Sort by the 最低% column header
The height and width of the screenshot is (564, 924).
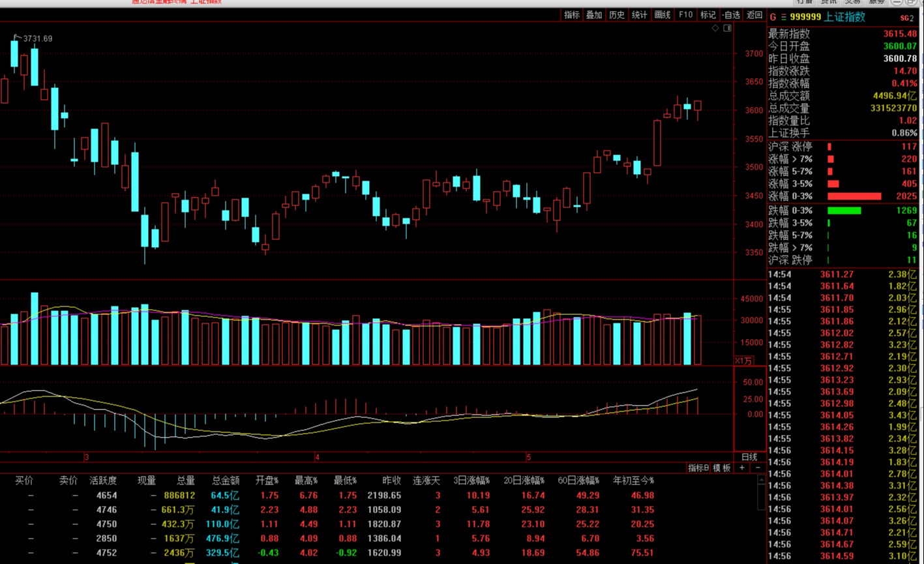[x=345, y=481]
